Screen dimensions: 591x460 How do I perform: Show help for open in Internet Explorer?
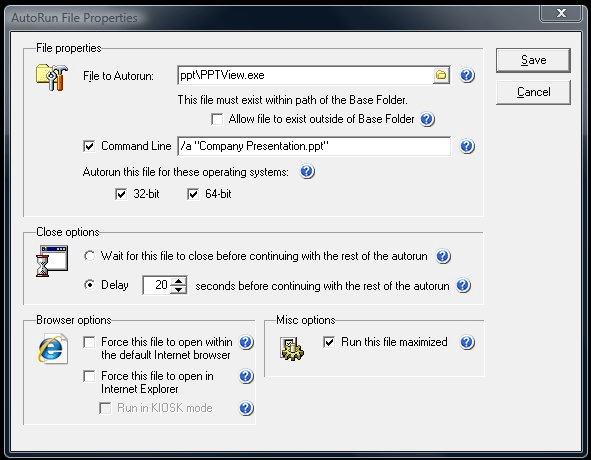246,376
